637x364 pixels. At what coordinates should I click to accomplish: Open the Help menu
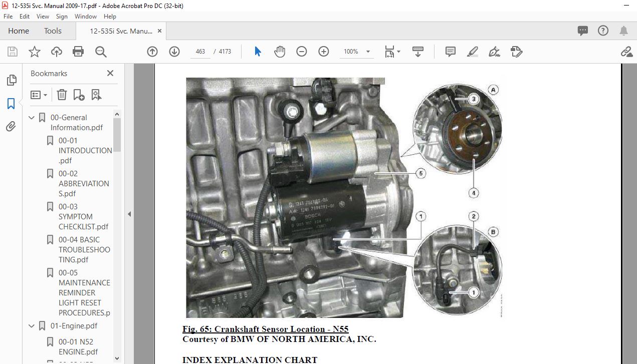point(110,17)
